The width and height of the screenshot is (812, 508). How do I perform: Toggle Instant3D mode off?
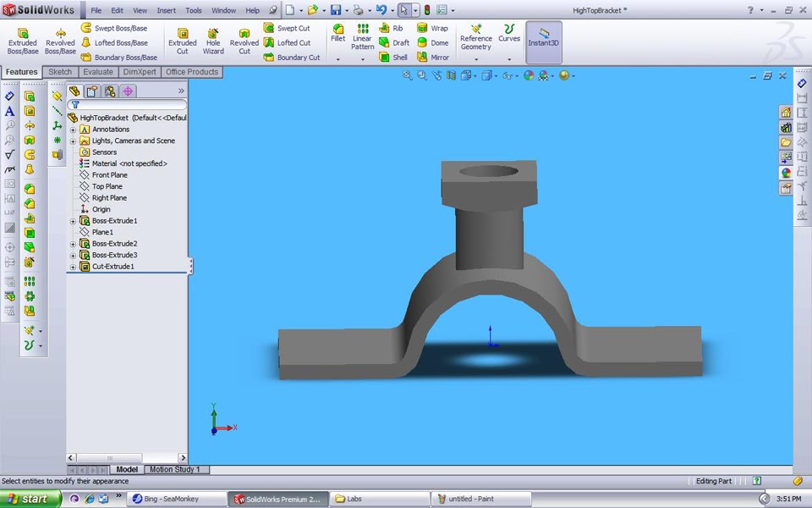(544, 41)
